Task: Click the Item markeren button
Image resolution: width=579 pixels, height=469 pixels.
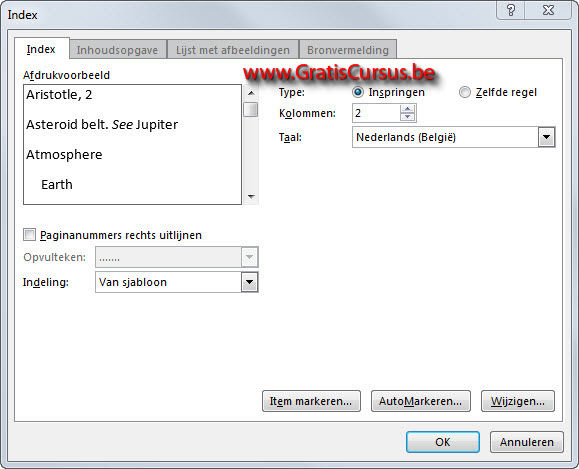Action: [x=311, y=401]
